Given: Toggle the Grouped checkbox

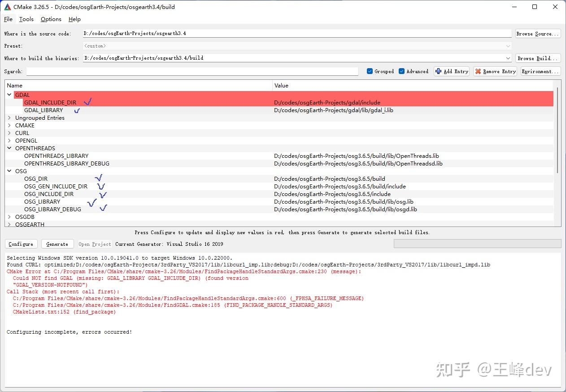Looking at the screenshot, I should [x=370, y=71].
